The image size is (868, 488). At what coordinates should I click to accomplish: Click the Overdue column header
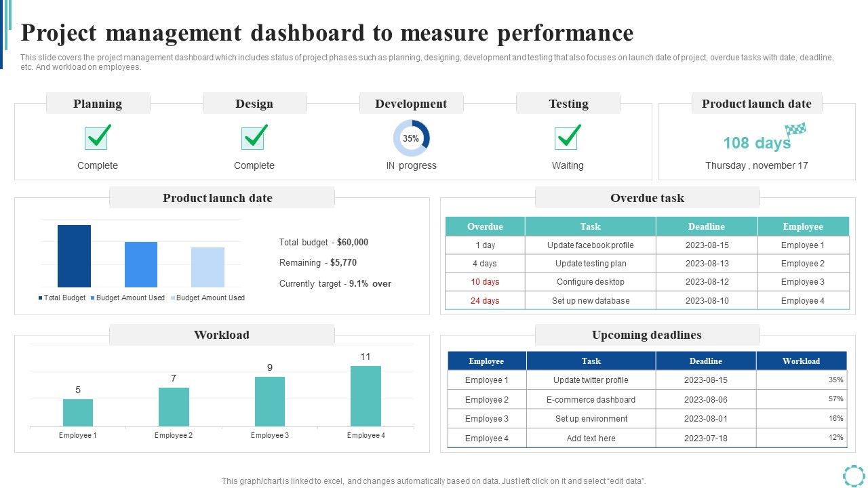pos(485,226)
